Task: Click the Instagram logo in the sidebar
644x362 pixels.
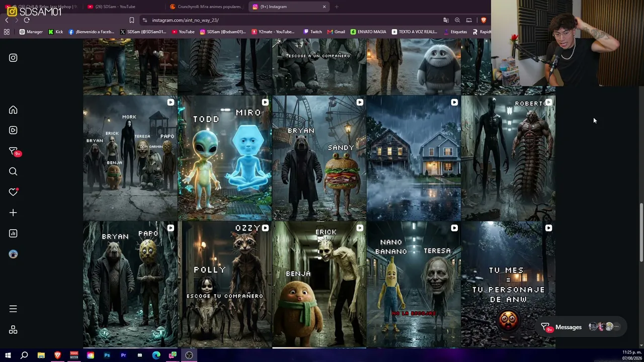Action: pyautogui.click(x=13, y=58)
